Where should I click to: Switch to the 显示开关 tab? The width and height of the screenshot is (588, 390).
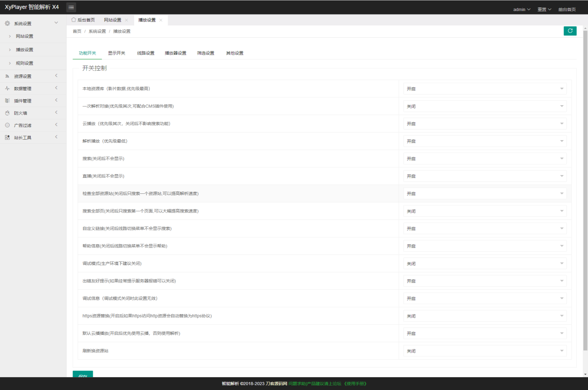pyautogui.click(x=117, y=53)
